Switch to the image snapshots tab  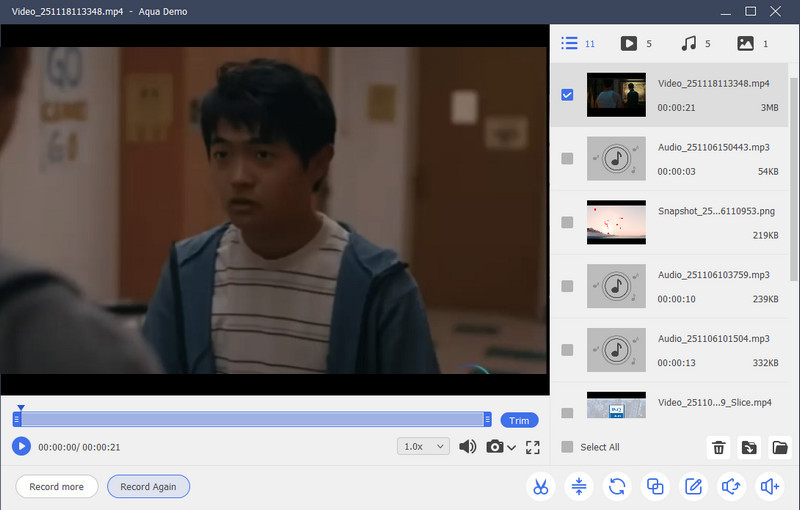click(x=752, y=43)
